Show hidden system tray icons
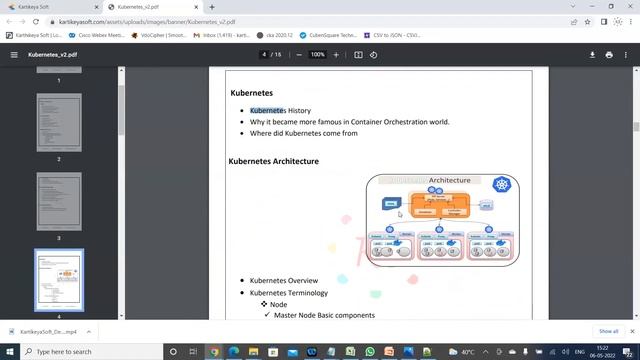The height and width of the screenshot is (360, 640). pyautogui.click(x=485, y=352)
